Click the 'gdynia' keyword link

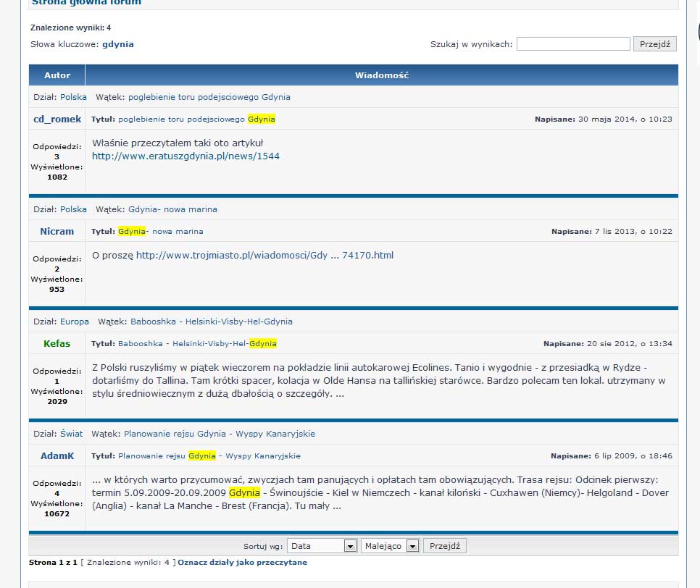pos(117,44)
